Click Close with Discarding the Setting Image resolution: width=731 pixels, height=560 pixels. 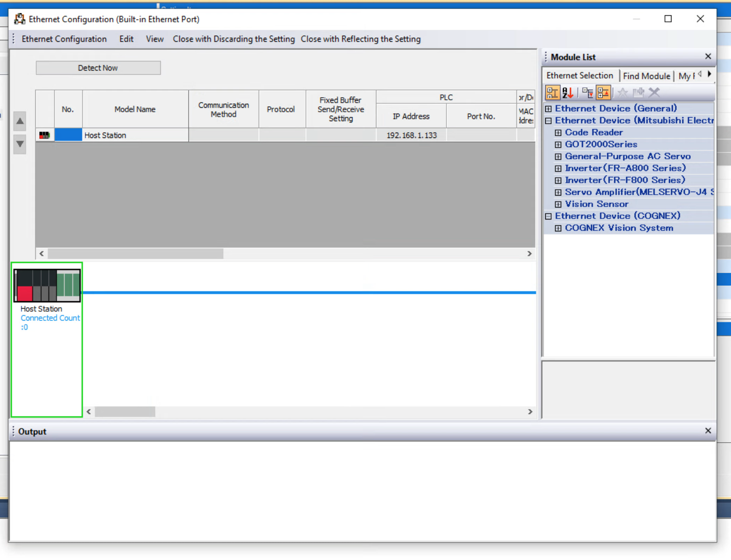tap(234, 39)
